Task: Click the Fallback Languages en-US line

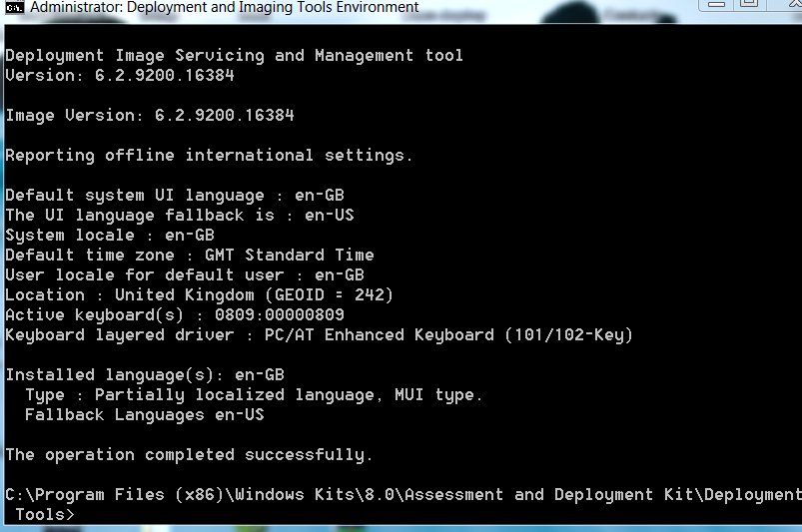Action: pyautogui.click(x=145, y=414)
